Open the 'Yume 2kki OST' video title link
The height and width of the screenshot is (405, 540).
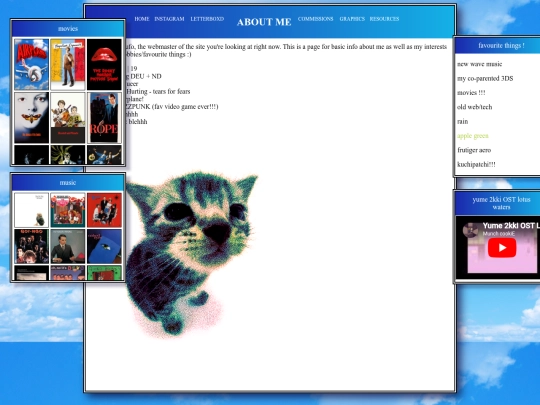point(511,226)
